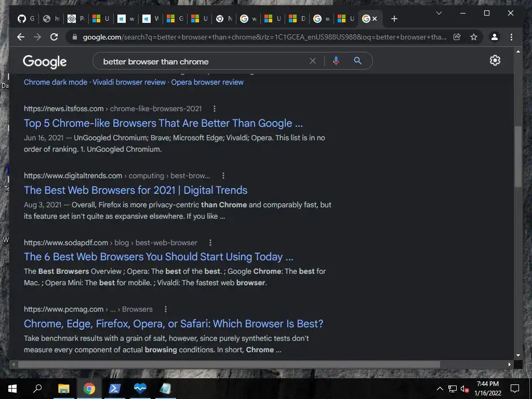Return to Google home via the logo
Screen dimensions: 532x399
point(45,61)
